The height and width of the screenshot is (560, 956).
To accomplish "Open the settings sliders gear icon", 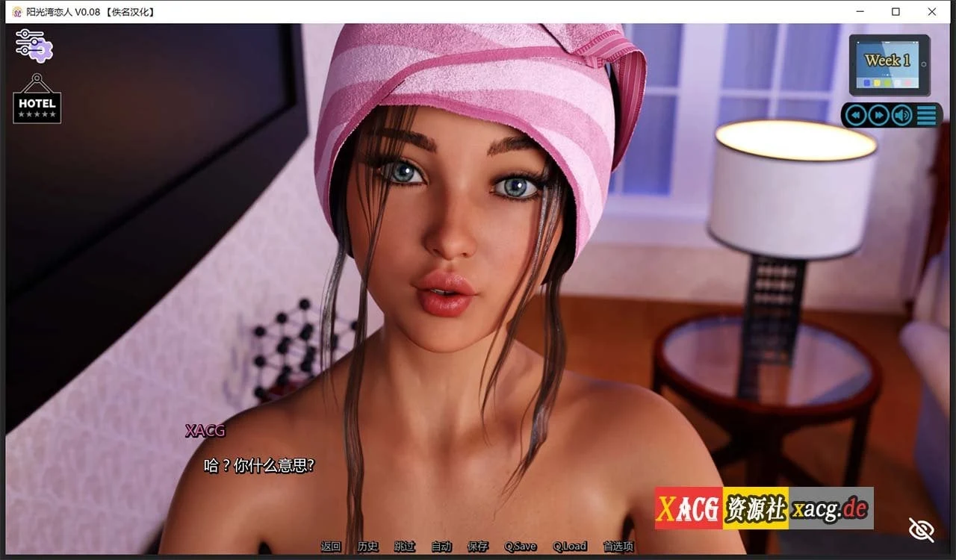I will click(x=34, y=46).
